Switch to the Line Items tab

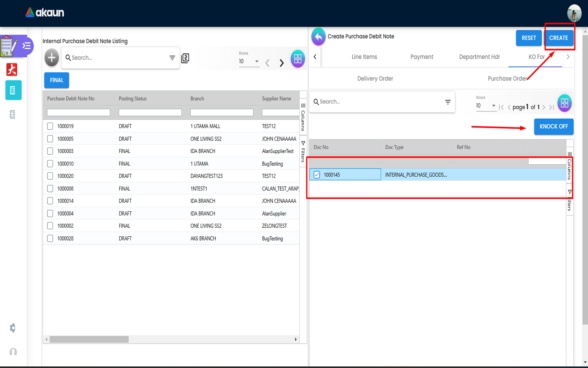point(364,57)
